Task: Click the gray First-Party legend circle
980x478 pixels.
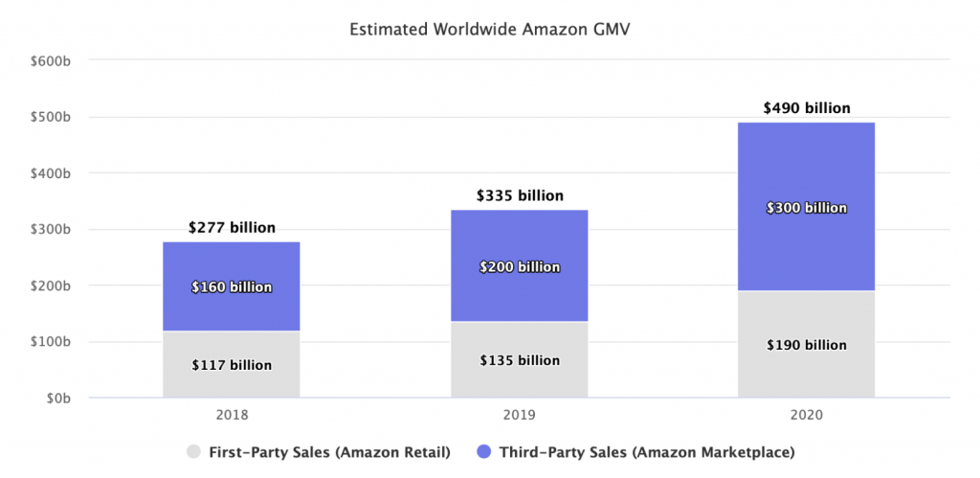Action: [x=194, y=450]
